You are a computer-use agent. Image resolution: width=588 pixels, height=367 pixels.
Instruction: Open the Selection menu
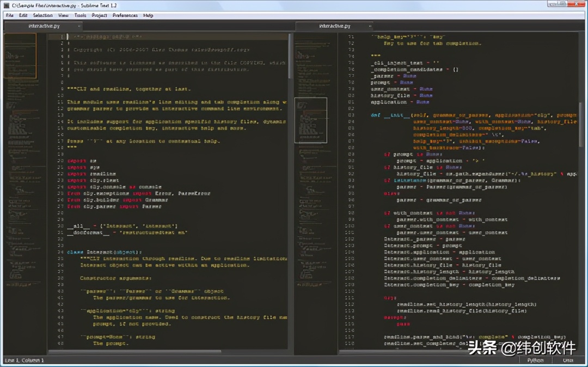pyautogui.click(x=42, y=15)
